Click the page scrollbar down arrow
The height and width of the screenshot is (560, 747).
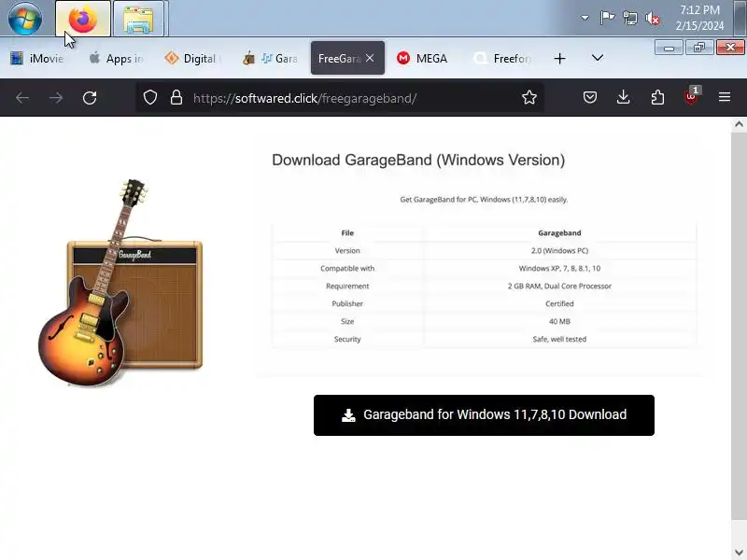739,553
